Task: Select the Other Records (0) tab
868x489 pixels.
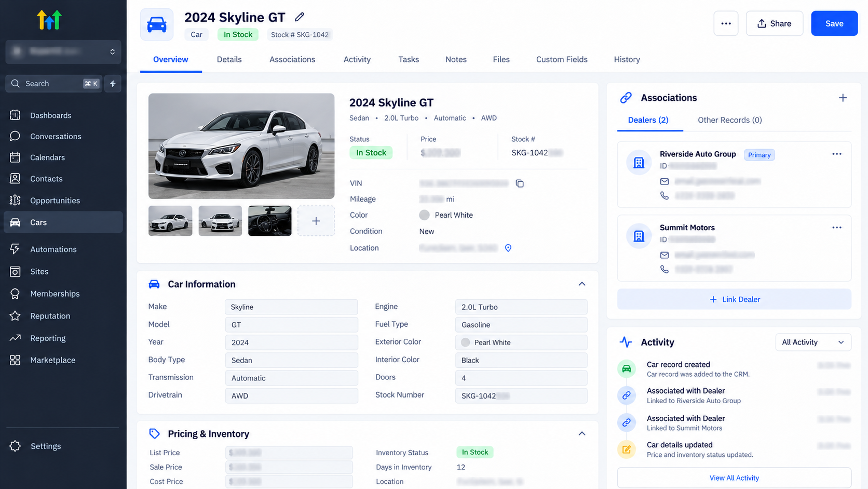Action: [x=729, y=120]
